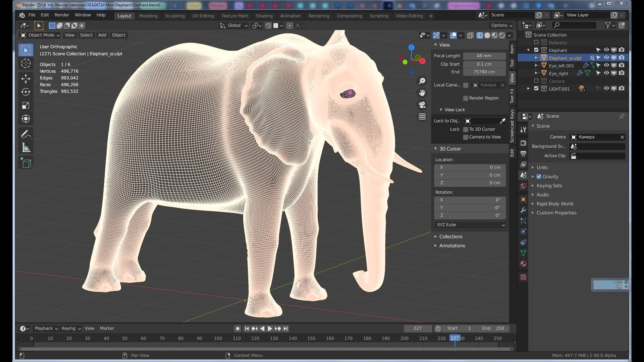Activate the Move tool

pyautogui.click(x=26, y=78)
